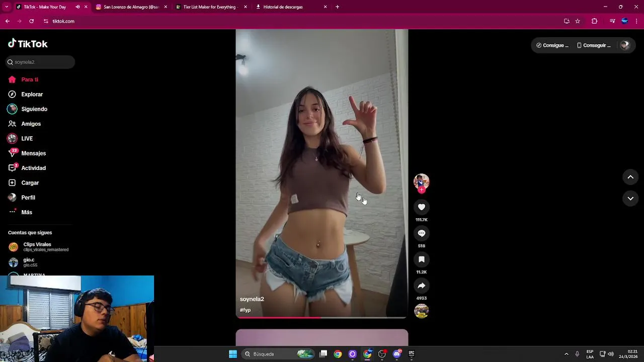Close the TikTok browser tab

pyautogui.click(x=86, y=7)
